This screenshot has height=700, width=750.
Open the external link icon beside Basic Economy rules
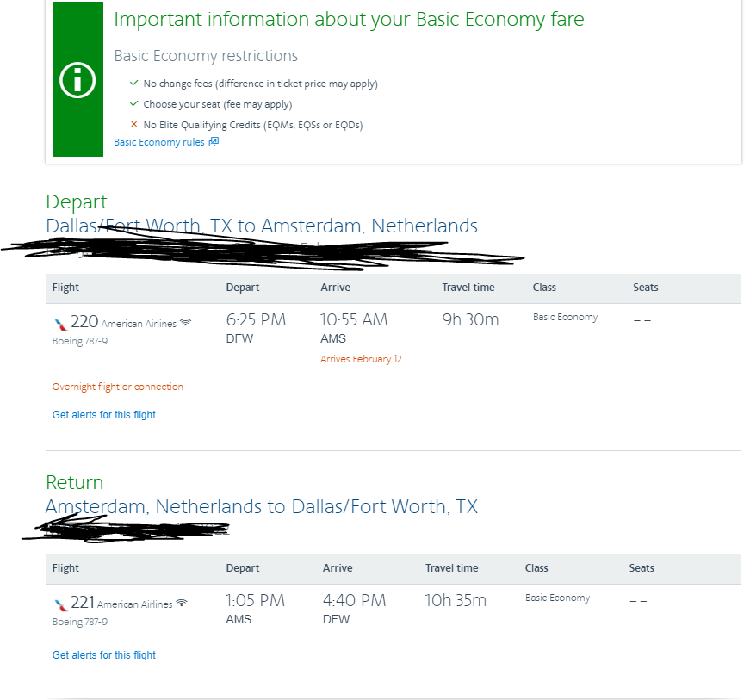tap(214, 142)
